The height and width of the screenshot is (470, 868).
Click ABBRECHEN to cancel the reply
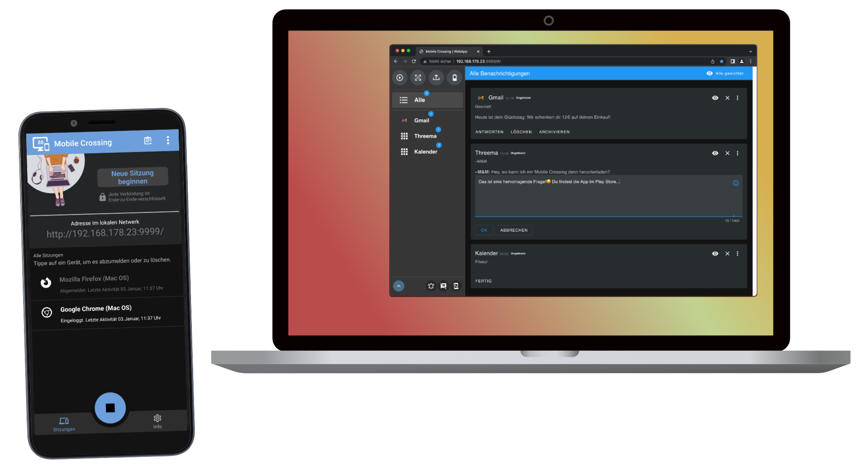pos(514,230)
